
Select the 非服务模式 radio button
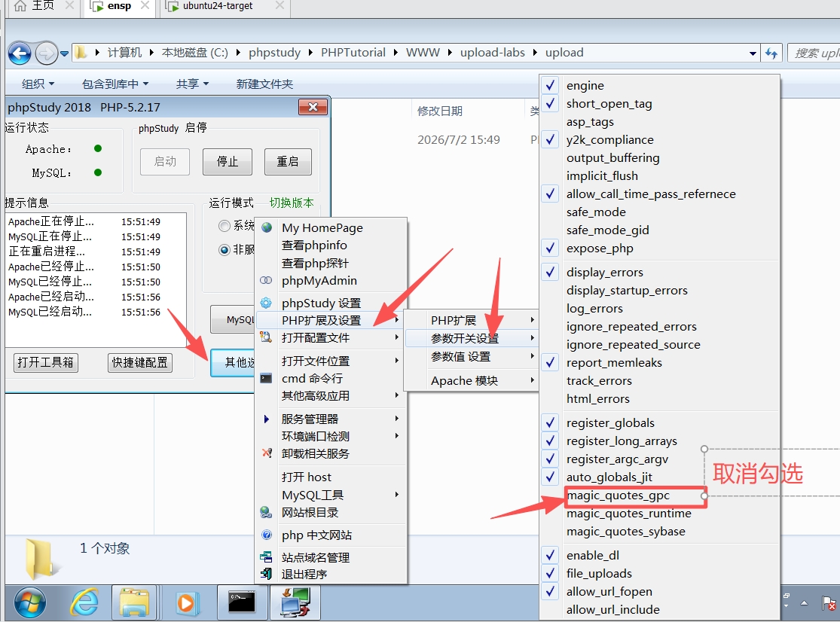[225, 249]
